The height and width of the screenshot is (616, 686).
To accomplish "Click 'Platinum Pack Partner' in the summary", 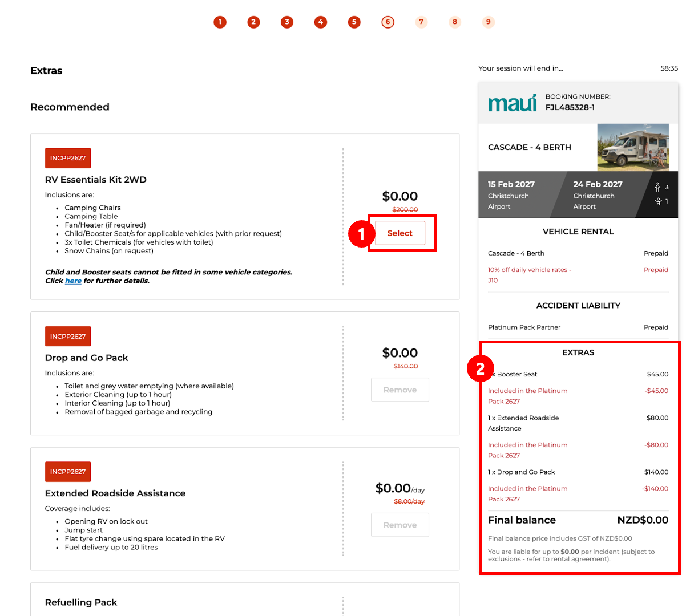I will point(524,327).
